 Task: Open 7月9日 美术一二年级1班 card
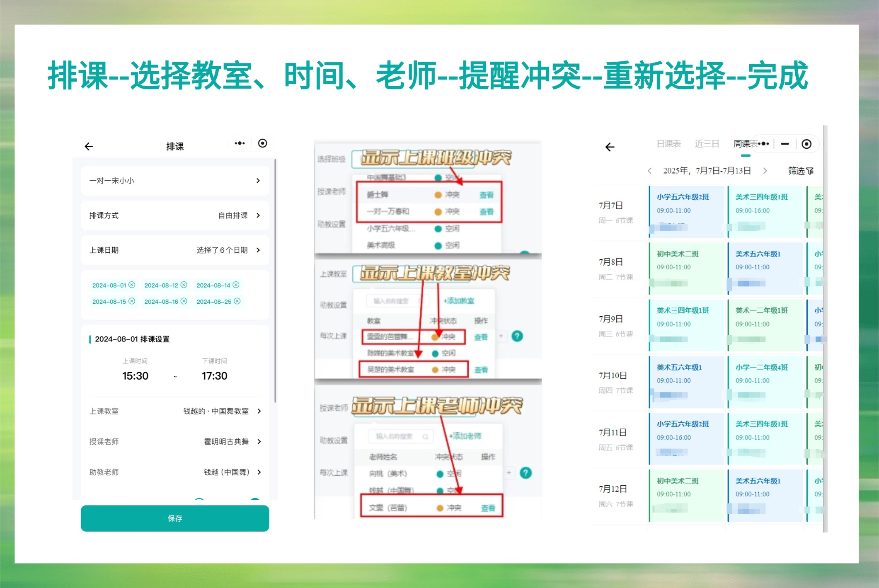point(765,325)
